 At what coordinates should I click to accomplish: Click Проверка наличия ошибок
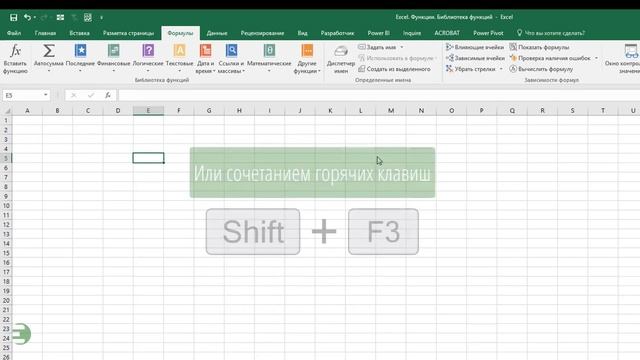[x=550, y=58]
